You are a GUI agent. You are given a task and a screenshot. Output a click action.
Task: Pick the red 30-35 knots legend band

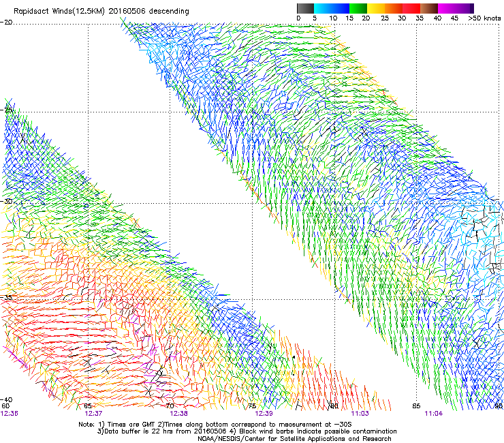(411, 8)
